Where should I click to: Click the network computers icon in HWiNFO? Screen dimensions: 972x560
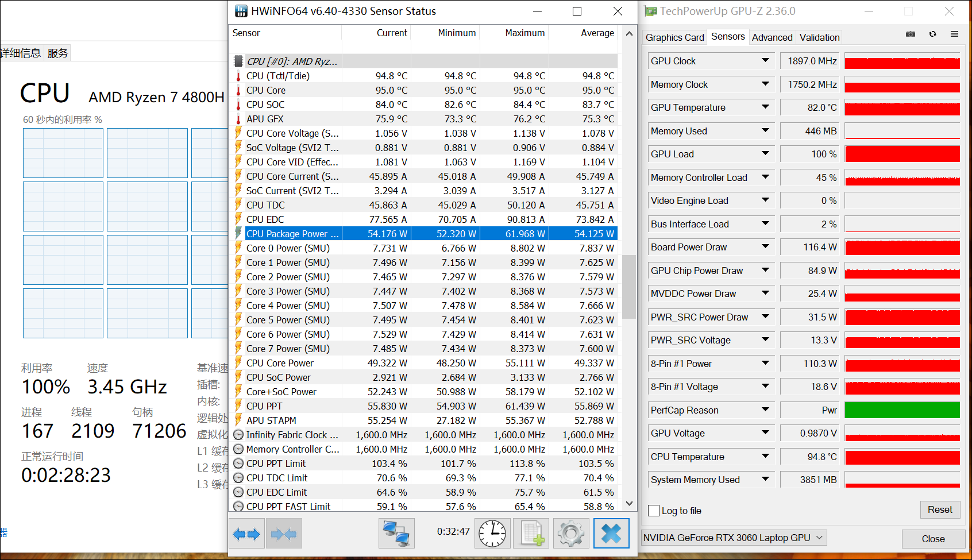click(x=396, y=534)
